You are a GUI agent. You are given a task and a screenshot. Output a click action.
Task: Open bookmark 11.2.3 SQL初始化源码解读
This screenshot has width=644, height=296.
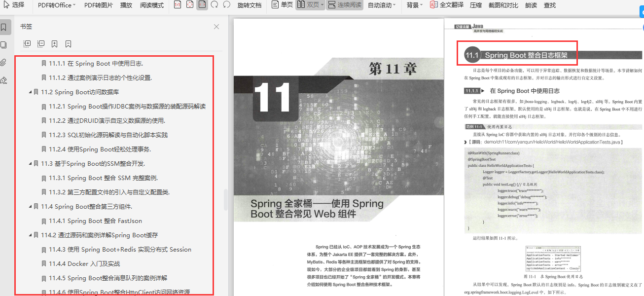tap(108, 135)
